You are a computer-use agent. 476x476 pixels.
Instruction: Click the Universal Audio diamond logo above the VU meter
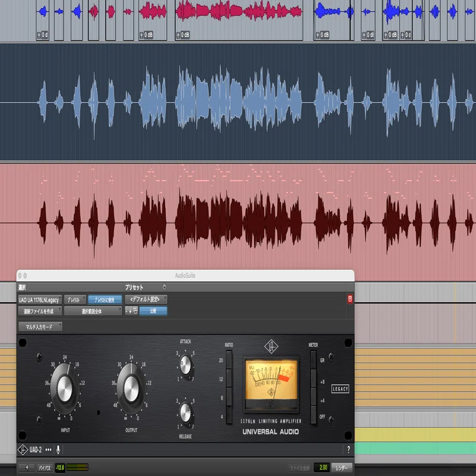click(271, 346)
